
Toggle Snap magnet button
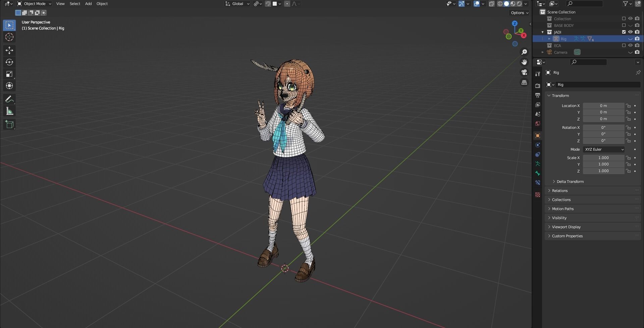[268, 4]
